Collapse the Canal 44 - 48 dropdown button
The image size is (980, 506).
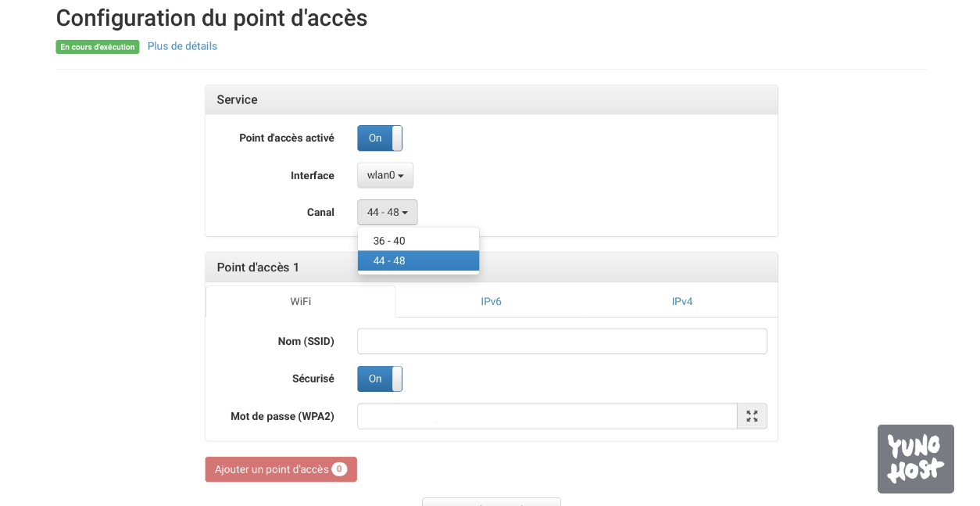[x=388, y=213]
